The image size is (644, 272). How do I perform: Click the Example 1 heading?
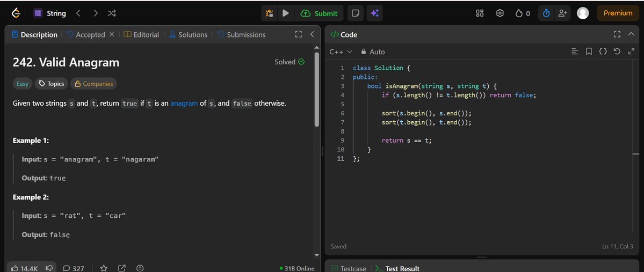click(31, 141)
